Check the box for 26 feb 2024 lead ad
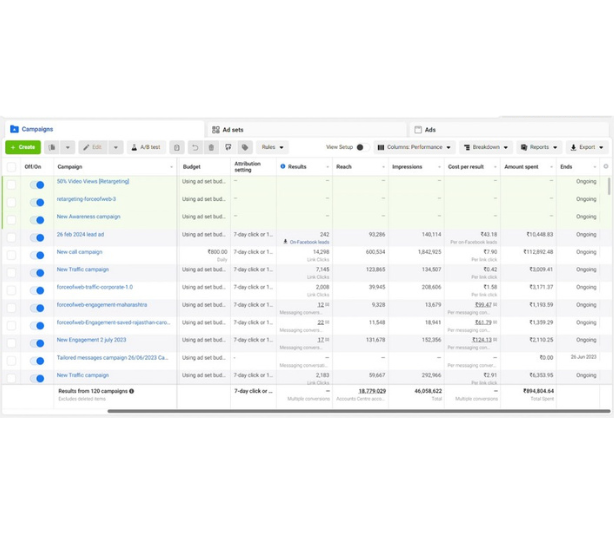 pos(12,237)
